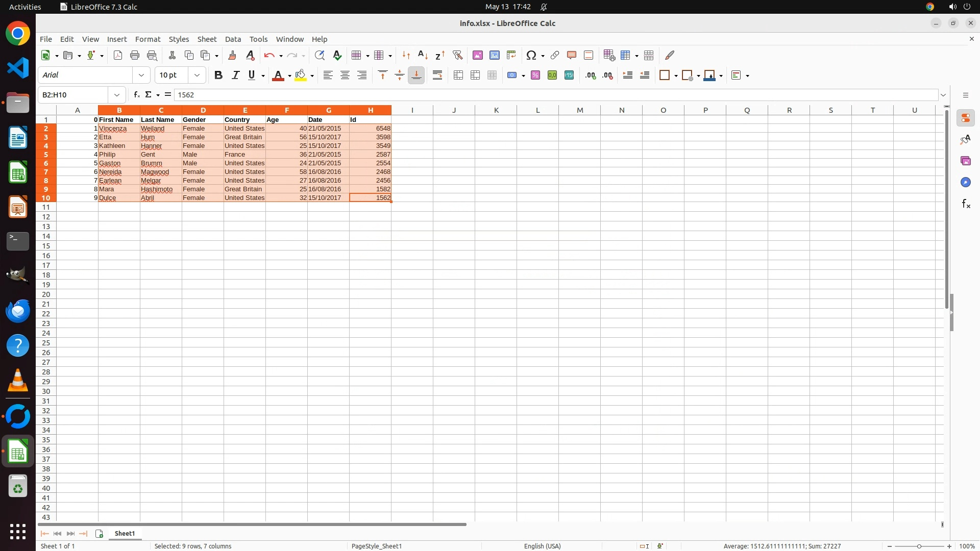Open the Navigator in the sidebar

point(965,183)
